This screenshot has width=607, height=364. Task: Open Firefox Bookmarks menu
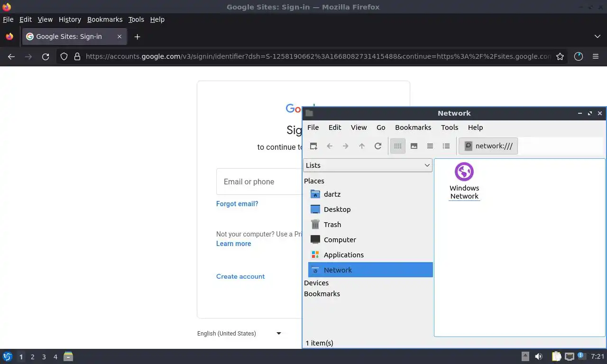tap(105, 19)
